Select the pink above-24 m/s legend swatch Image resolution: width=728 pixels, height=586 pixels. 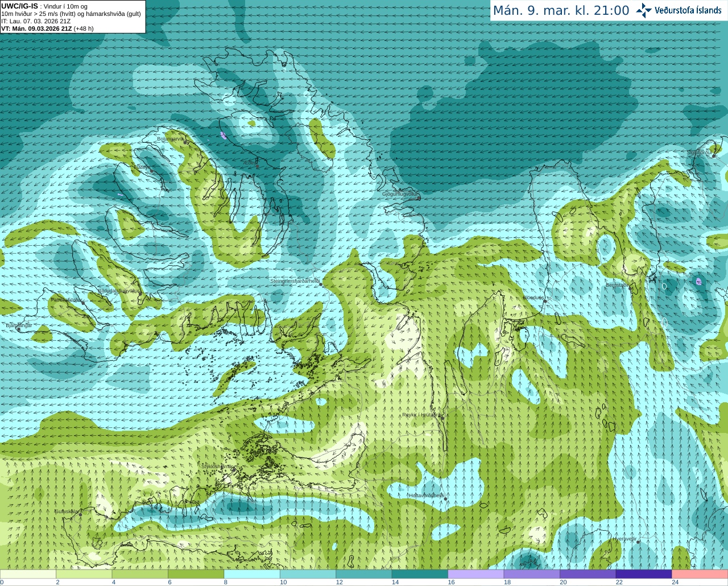[700, 574]
